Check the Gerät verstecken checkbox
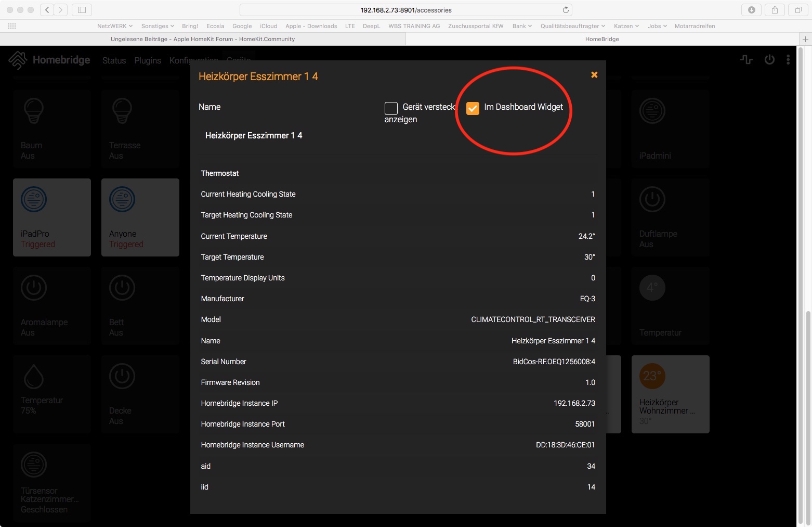812x527 pixels. pyautogui.click(x=391, y=108)
